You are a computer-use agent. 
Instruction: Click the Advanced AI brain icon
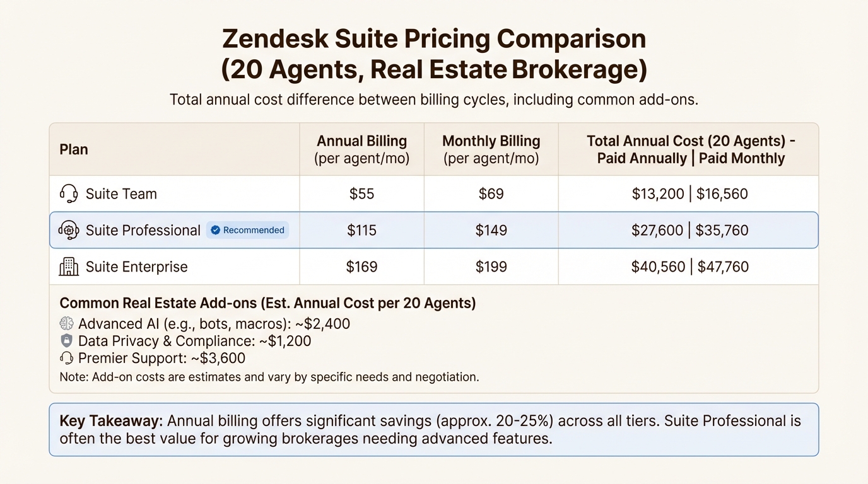pyautogui.click(x=66, y=324)
